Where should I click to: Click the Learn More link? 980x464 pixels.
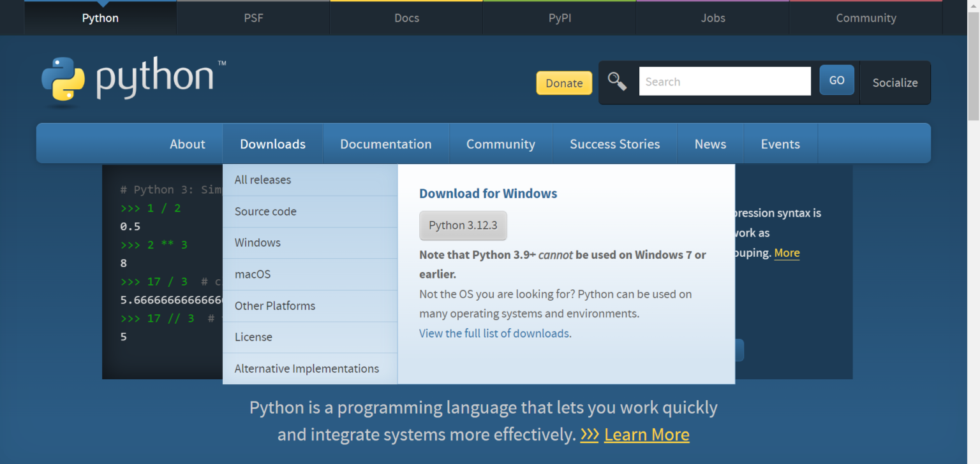[646, 435]
